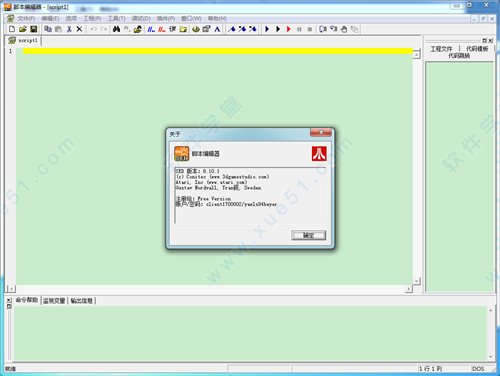Open the 选项 menu
Viewport: 500px width, 376px height.
71,18
